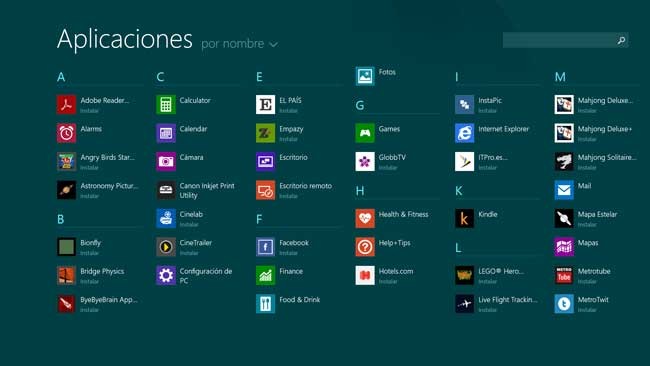650x366 pixels.
Task: Click the 'Calendar' label text
Action: (x=193, y=129)
